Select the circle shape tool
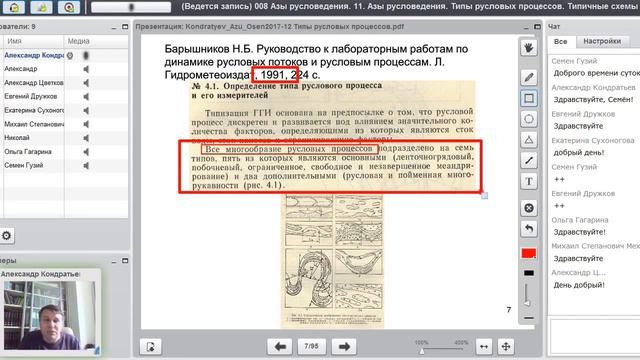The image size is (640, 360). (x=529, y=119)
